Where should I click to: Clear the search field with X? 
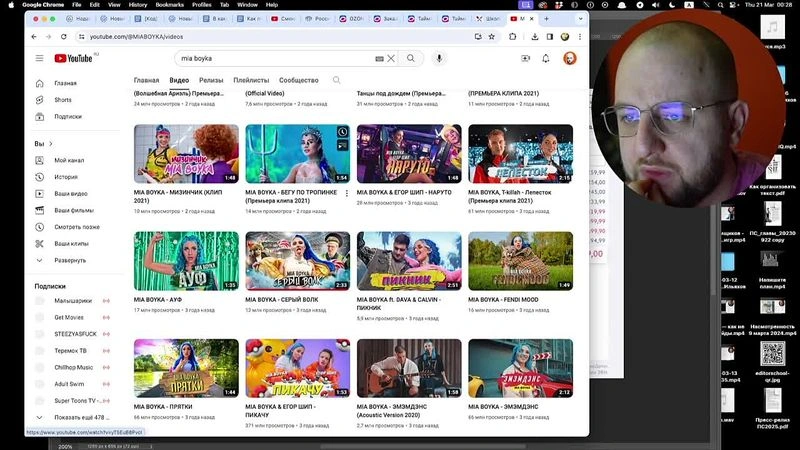click(391, 58)
